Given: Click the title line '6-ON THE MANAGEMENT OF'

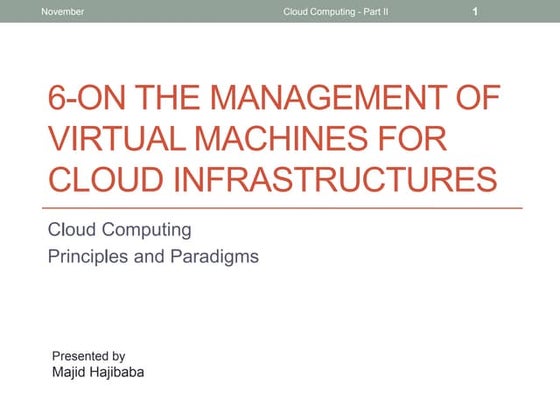Looking at the screenshot, I should point(274,97).
